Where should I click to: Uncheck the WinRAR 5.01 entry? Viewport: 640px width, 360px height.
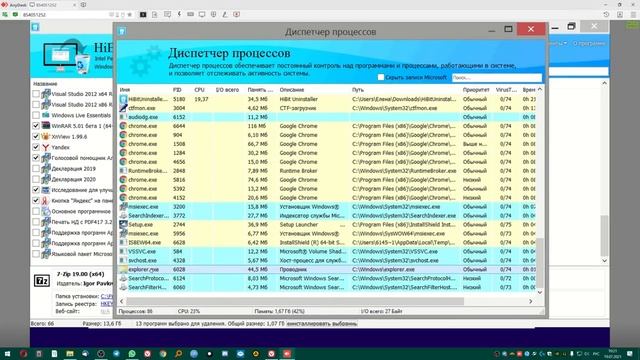tap(36, 126)
